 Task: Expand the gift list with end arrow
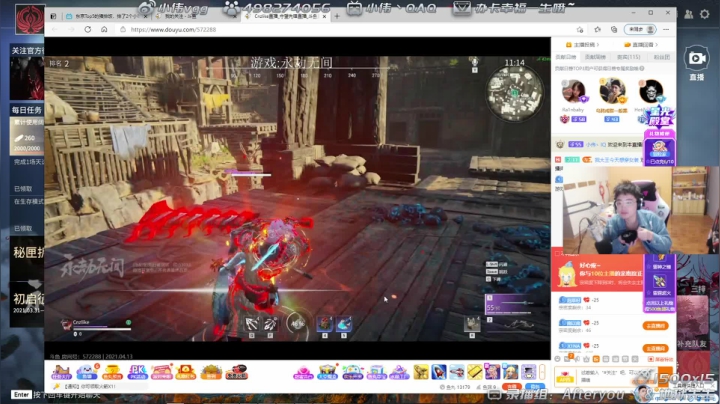542,371
